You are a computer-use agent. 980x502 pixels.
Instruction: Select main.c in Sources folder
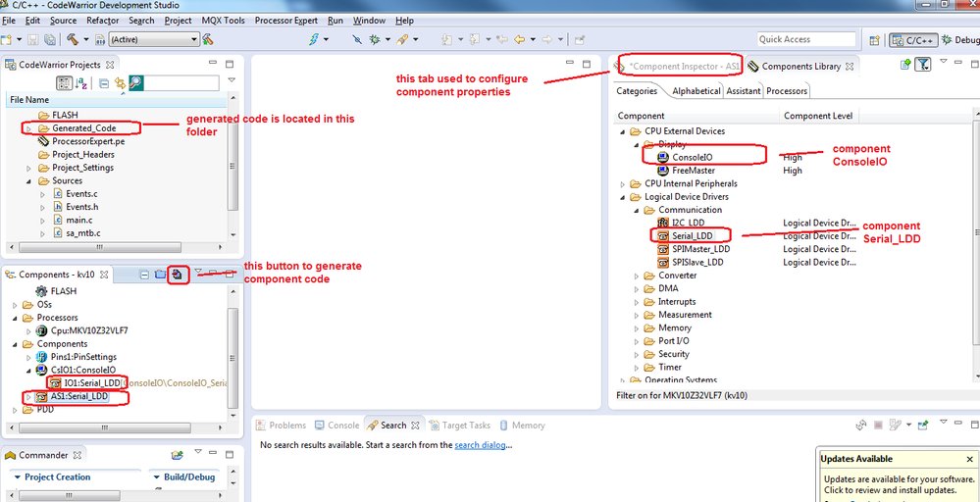click(73, 221)
